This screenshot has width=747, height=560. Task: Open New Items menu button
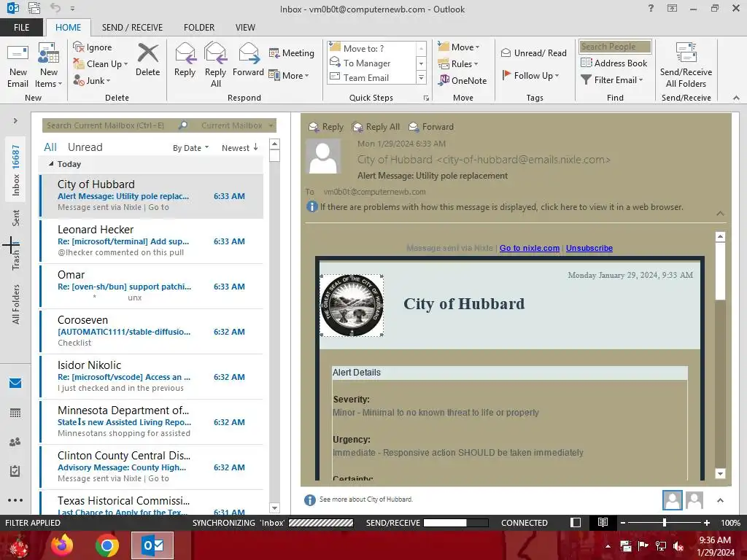point(49,66)
